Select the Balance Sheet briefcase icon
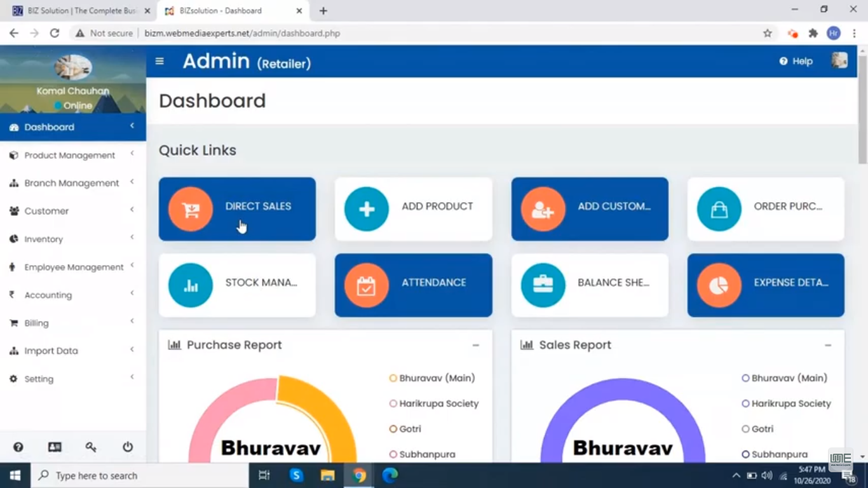Image resolution: width=868 pixels, height=488 pixels. [543, 285]
